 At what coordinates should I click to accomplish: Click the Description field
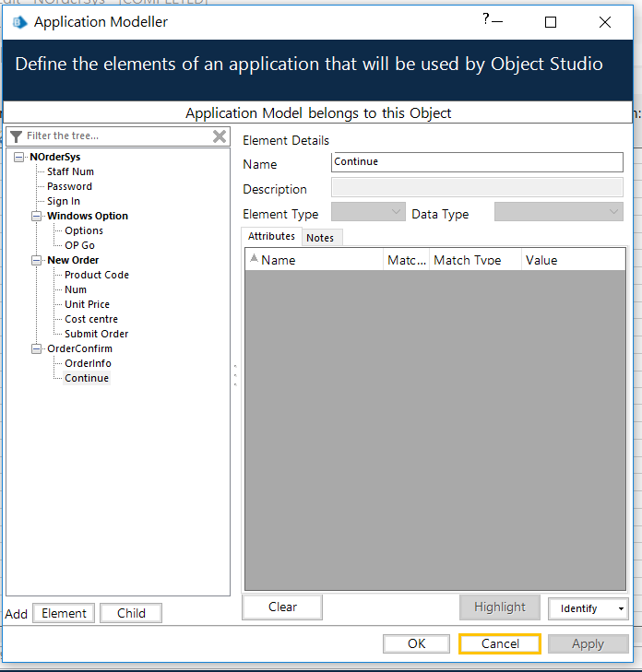point(477,188)
